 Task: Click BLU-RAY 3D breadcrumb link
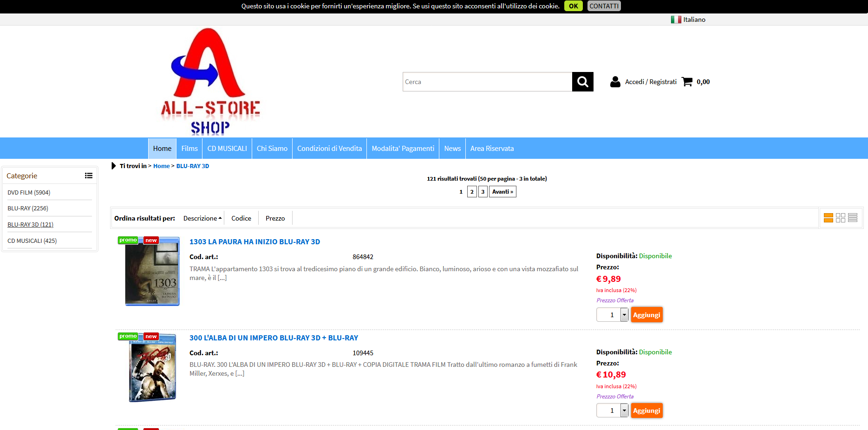(193, 166)
